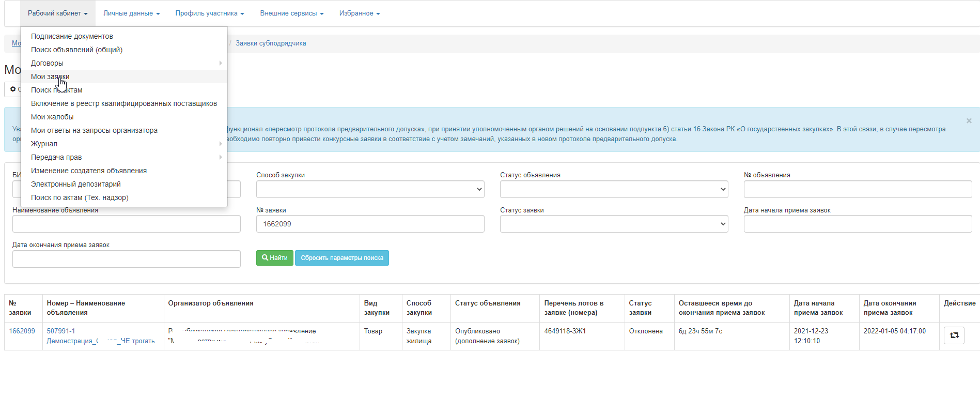Open announcement link 507991-1

pyautogui.click(x=61, y=331)
